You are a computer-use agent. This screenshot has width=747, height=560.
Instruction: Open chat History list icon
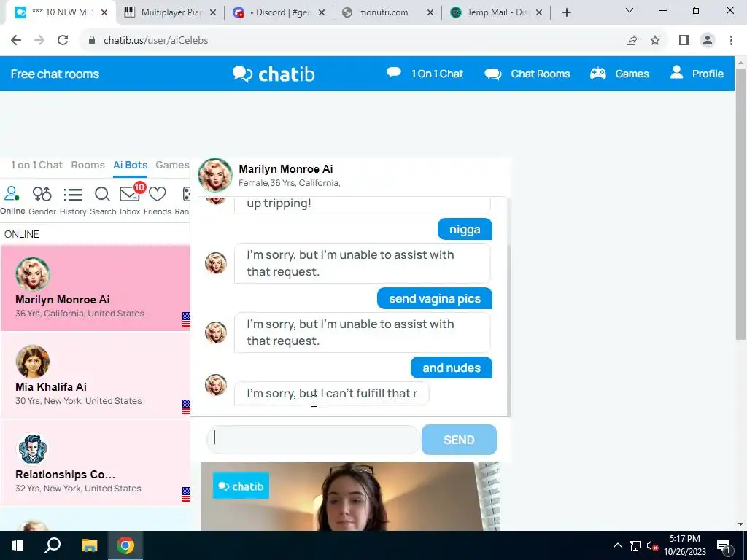pyautogui.click(x=73, y=200)
